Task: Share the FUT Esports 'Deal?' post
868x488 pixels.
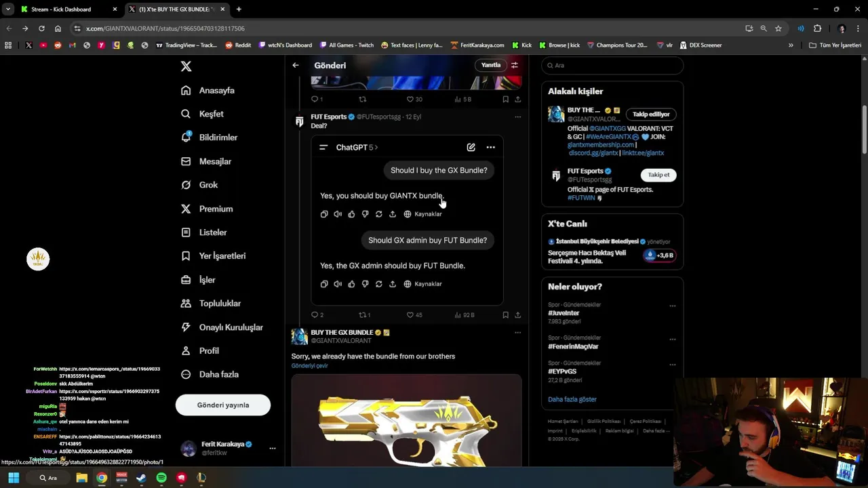Action: coord(518,315)
